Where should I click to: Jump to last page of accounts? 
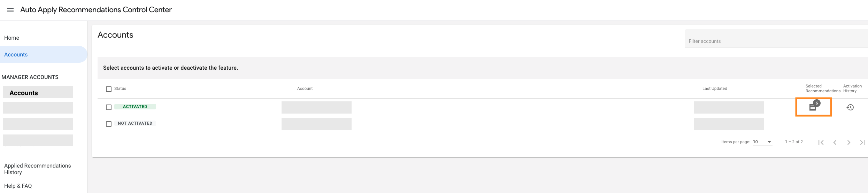(862, 142)
